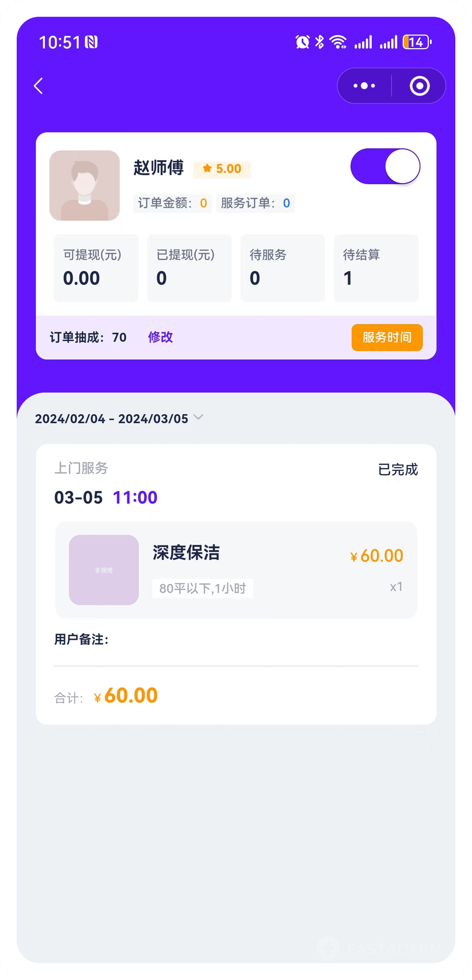Tap 赵师傅's profile avatar
Image resolution: width=472 pixels, height=980 pixels.
[x=85, y=185]
